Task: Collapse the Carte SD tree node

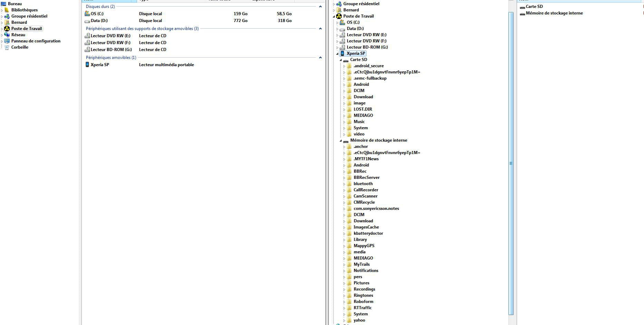Action: point(341,60)
